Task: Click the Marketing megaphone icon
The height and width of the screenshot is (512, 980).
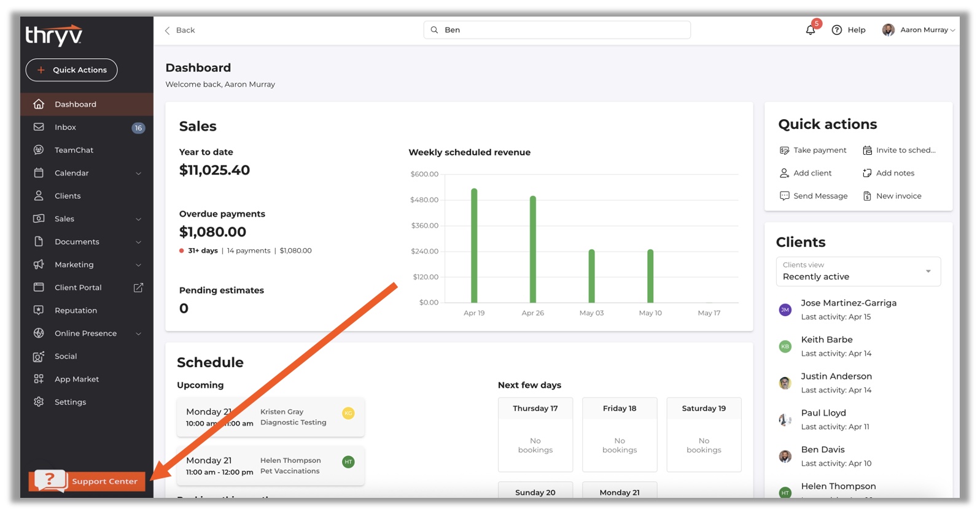Action: (x=39, y=265)
